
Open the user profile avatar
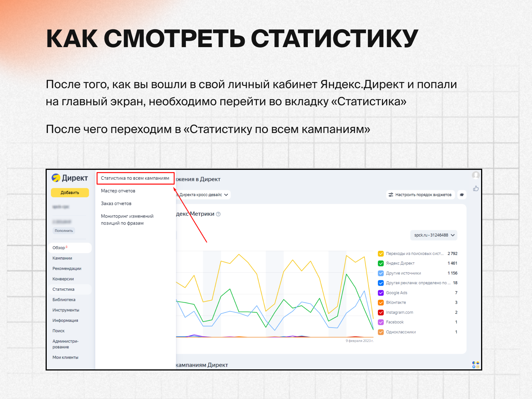[x=475, y=175]
